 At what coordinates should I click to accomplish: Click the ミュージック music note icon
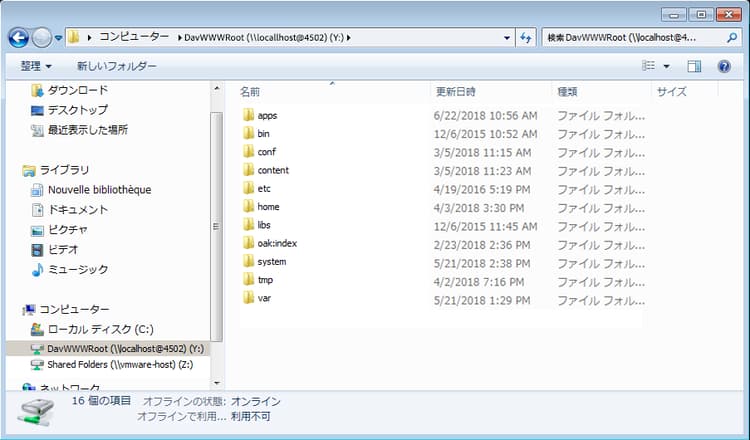[x=37, y=270]
